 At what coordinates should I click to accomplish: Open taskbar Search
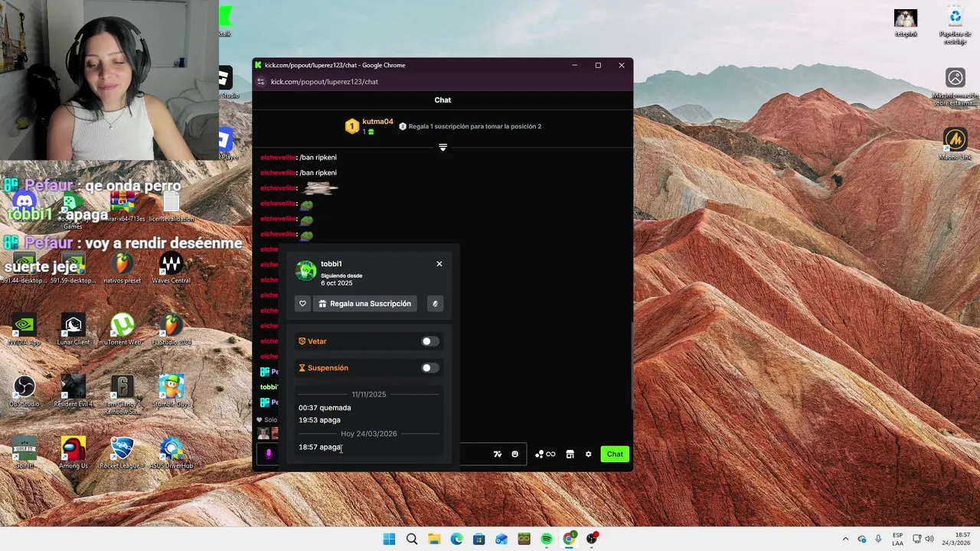[x=412, y=539]
